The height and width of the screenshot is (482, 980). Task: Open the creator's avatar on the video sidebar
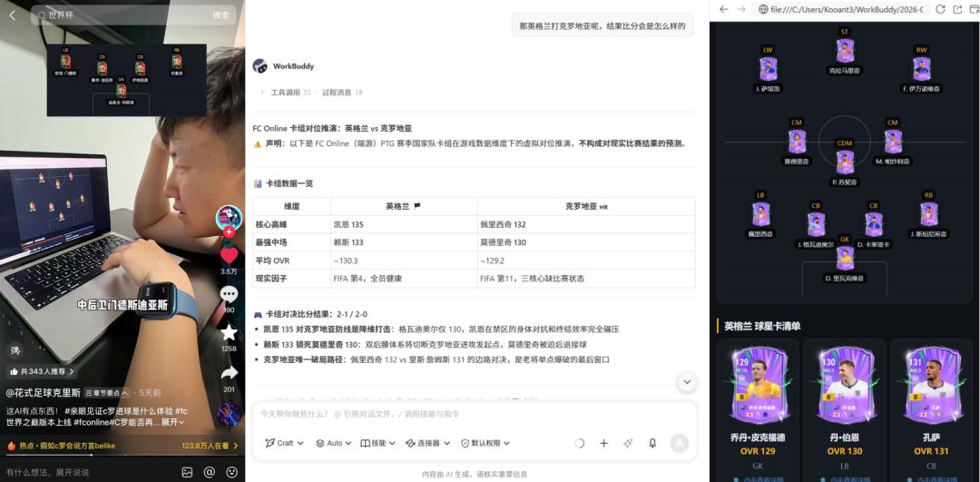tap(229, 218)
